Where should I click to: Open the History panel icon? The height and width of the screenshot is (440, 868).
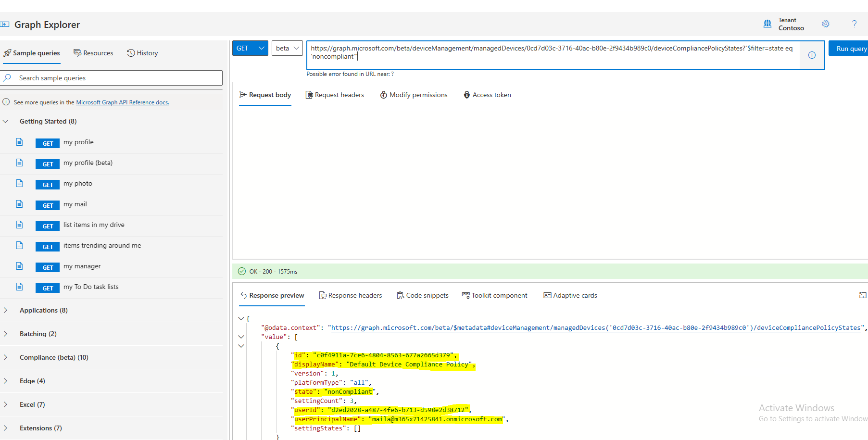point(130,53)
